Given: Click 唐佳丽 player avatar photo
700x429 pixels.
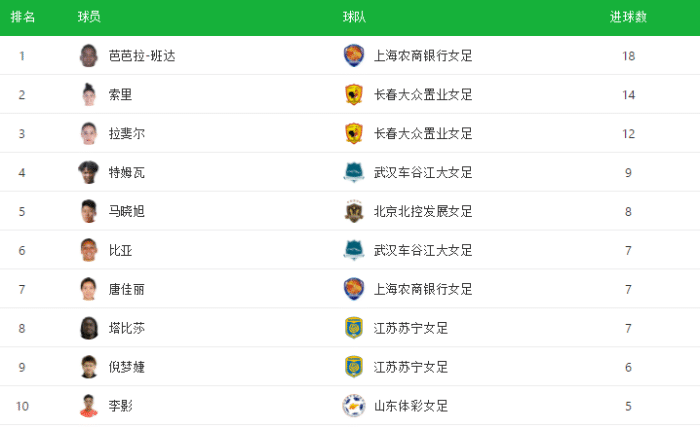Looking at the screenshot, I should coord(89,289).
